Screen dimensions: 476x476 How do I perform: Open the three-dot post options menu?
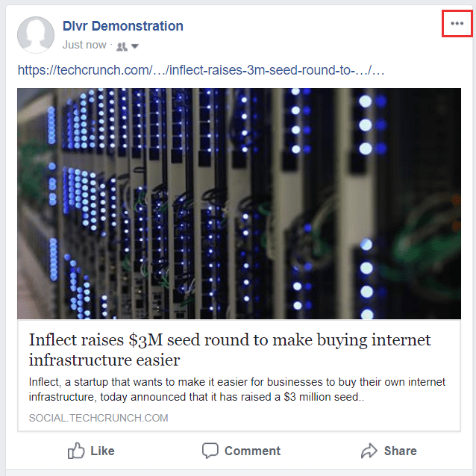pos(457,23)
